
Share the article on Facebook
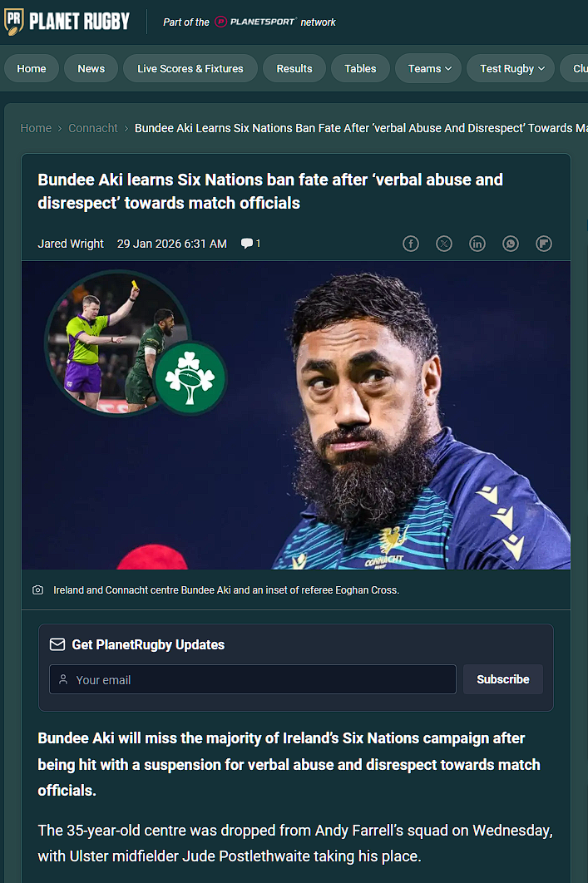[x=411, y=244]
